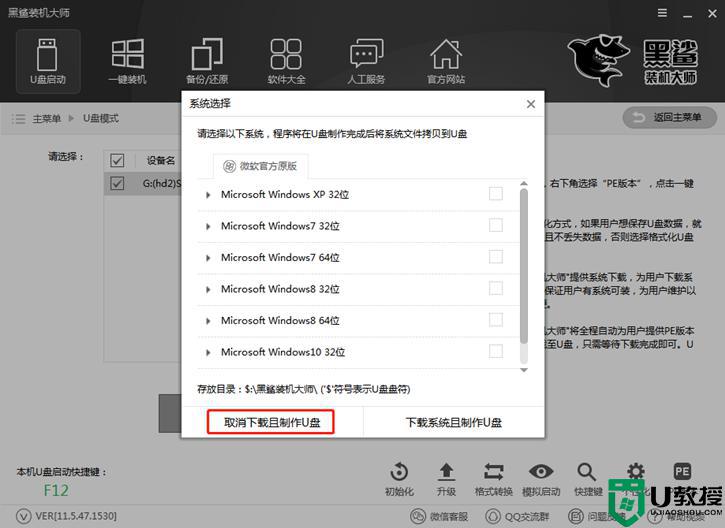725x528 pixels.
Task: Open the U盘启动 tool
Action: (x=48, y=61)
